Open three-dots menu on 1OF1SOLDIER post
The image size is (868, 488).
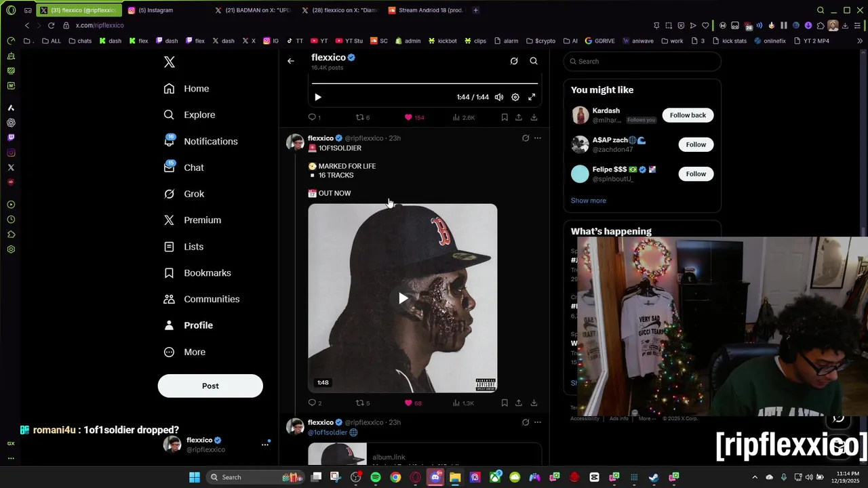coord(538,138)
